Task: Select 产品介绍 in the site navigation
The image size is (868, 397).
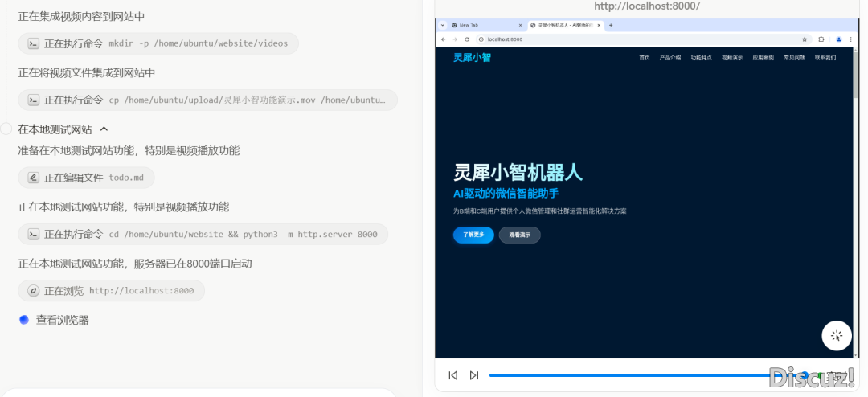Action: (x=669, y=58)
